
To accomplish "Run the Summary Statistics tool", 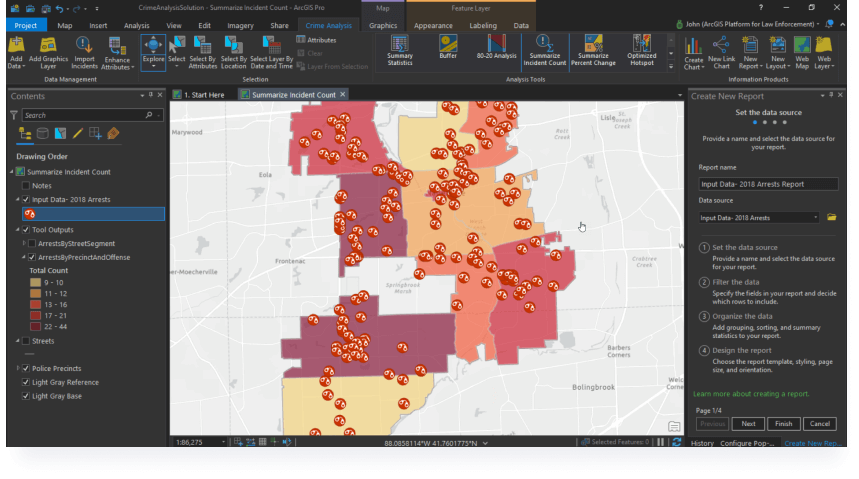I will (400, 50).
